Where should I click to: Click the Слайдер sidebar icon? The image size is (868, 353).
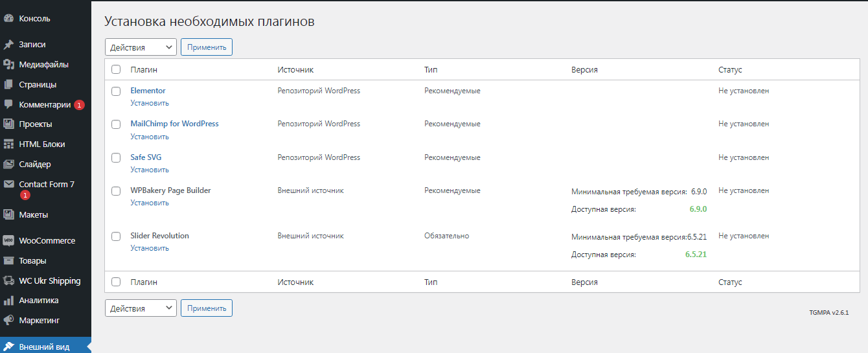(x=9, y=165)
